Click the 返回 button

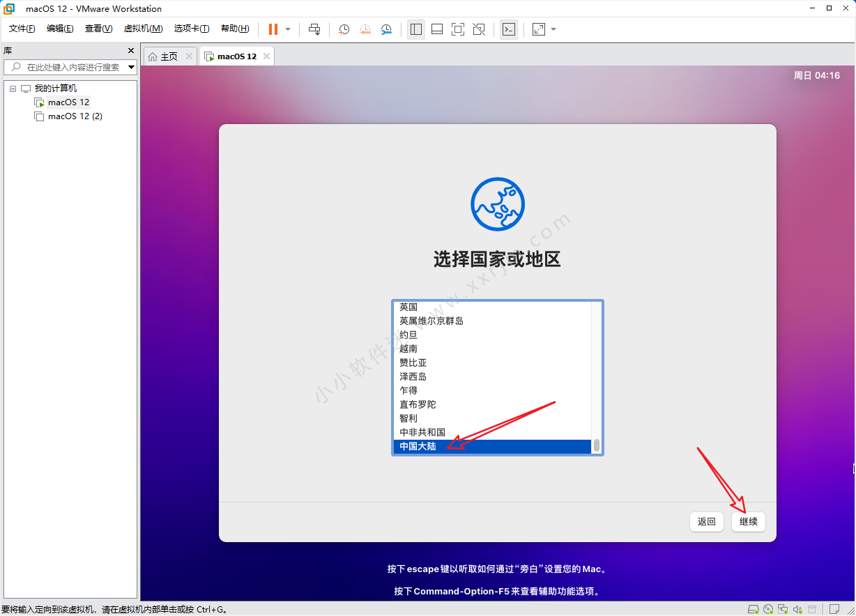coord(706,521)
